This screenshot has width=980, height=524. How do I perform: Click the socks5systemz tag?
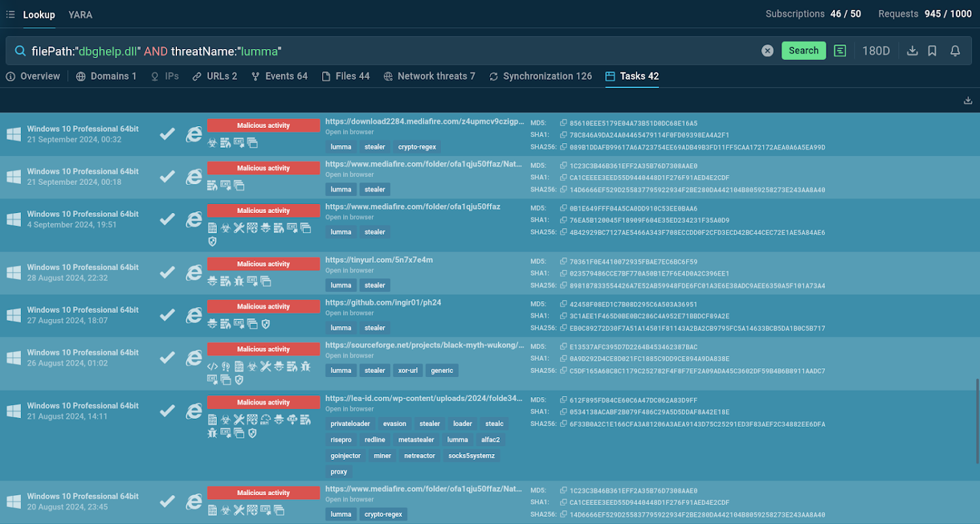472,455
